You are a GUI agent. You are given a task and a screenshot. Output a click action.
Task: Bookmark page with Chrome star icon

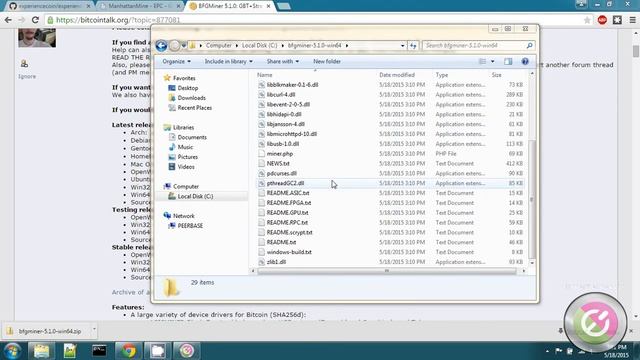pos(587,20)
